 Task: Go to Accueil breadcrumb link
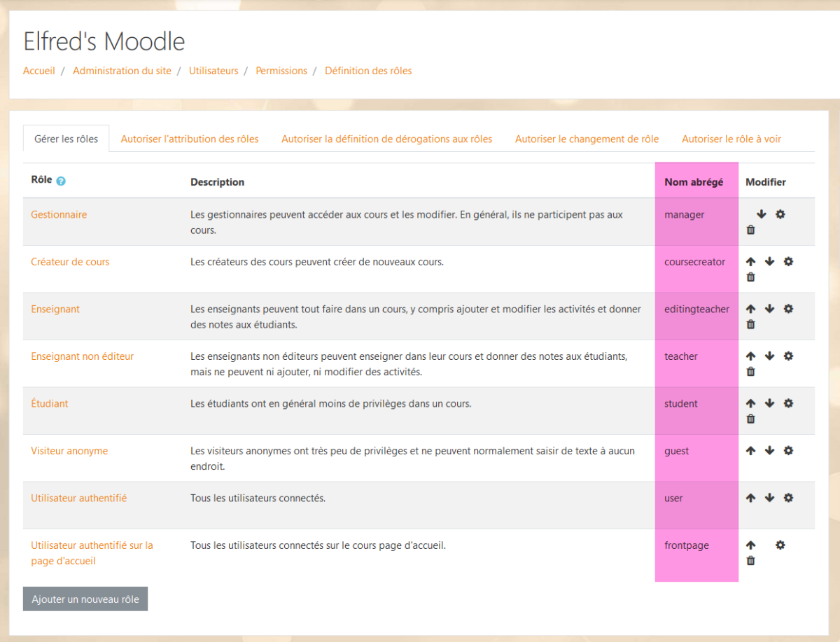[39, 71]
